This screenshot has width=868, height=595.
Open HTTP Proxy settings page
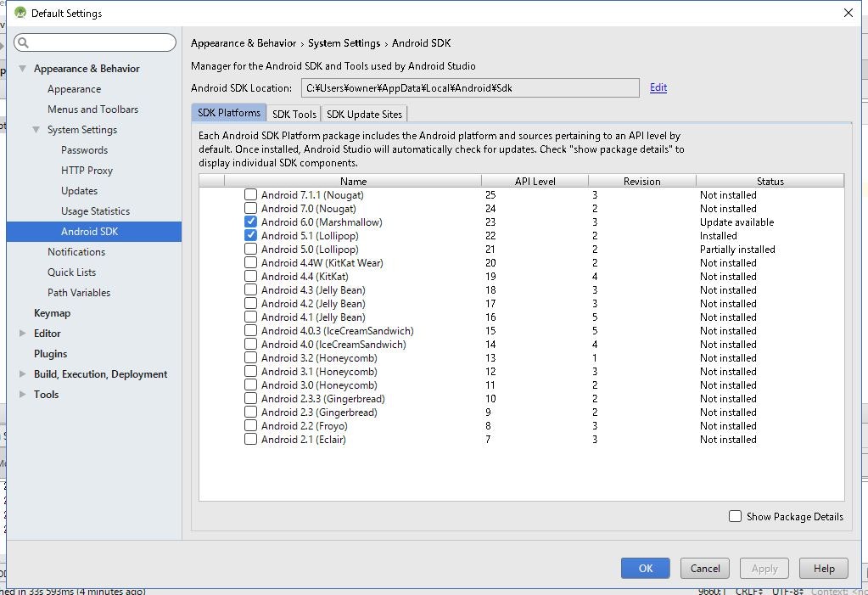coord(87,171)
